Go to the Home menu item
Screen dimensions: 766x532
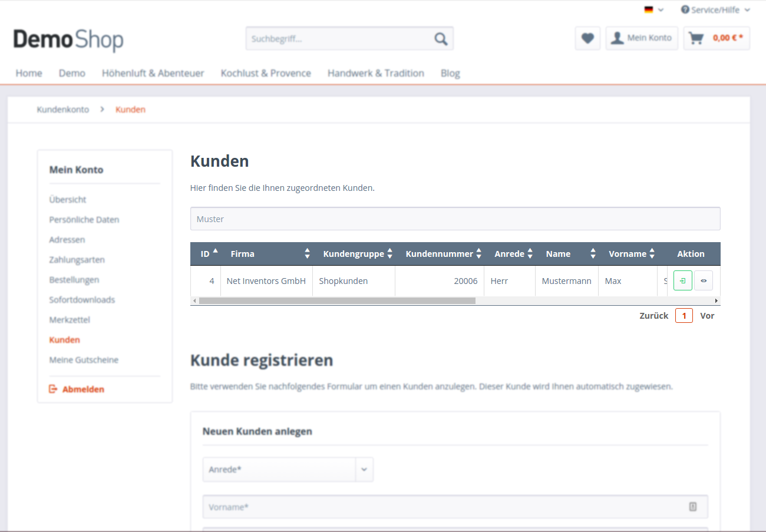click(29, 73)
